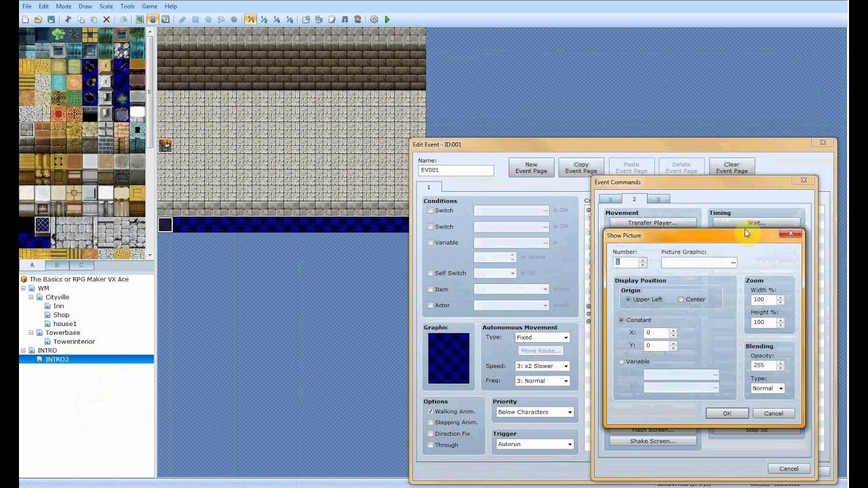Click the Save Project floppy icon
The width and height of the screenshot is (868, 488).
(x=51, y=20)
